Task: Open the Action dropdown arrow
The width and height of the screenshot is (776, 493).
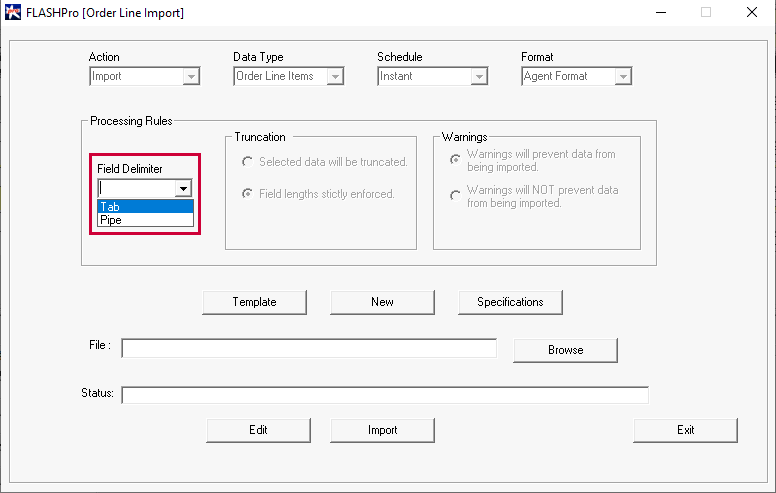Action: pos(191,77)
